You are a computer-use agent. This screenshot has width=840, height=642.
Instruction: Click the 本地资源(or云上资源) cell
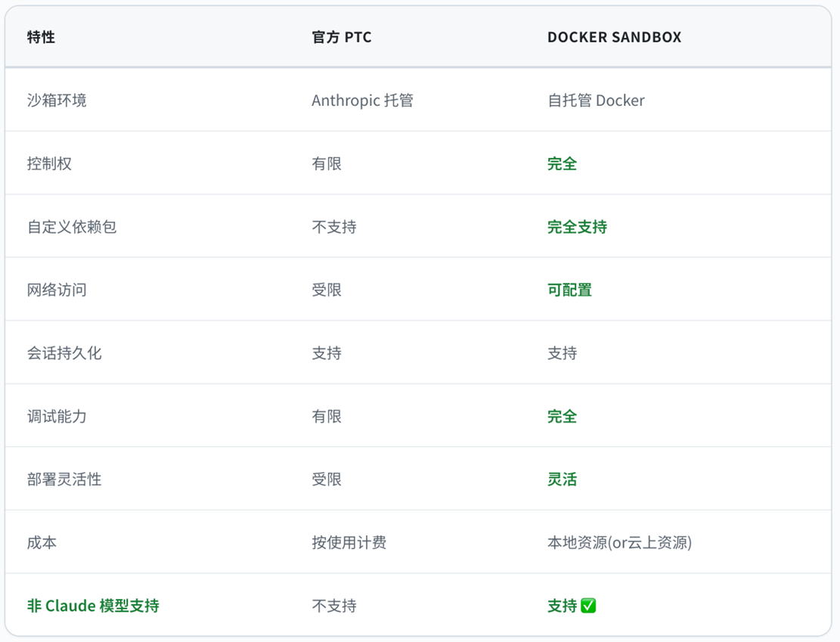[619, 543]
